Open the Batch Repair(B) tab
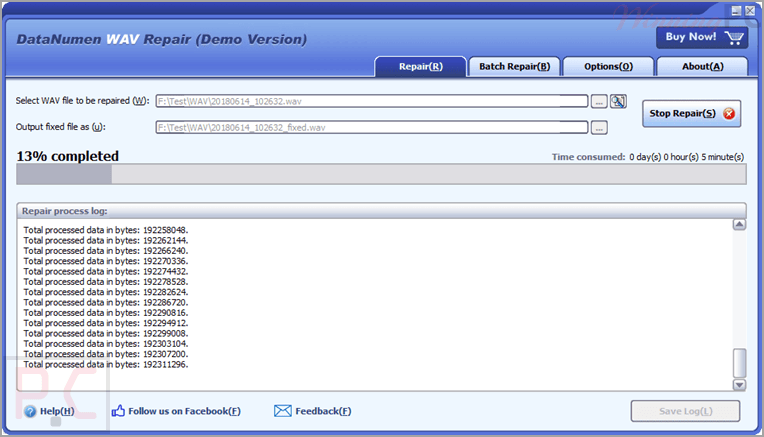 (x=515, y=67)
